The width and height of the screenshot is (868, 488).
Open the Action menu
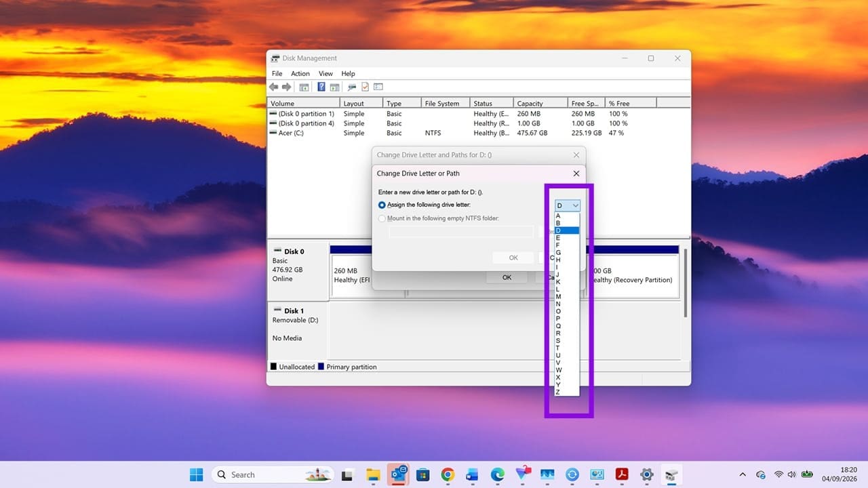[x=300, y=73]
